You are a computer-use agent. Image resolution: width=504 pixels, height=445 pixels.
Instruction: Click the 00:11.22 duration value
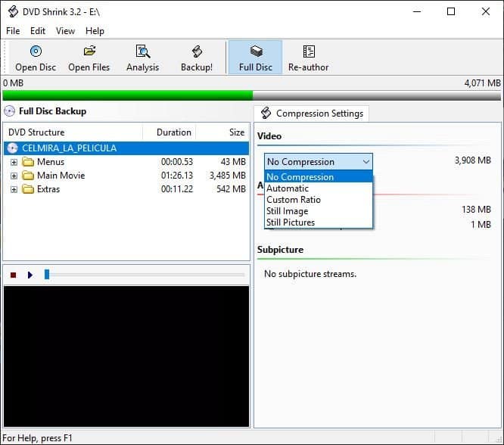click(x=177, y=189)
